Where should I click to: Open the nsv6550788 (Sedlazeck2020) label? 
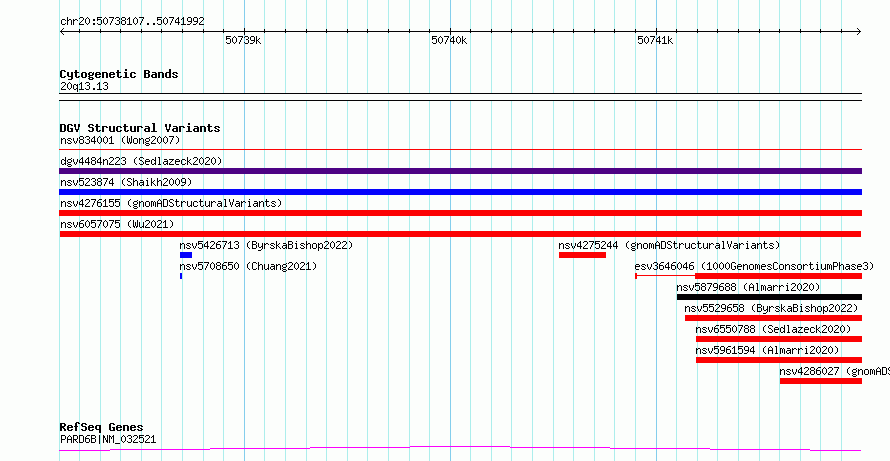773,329
